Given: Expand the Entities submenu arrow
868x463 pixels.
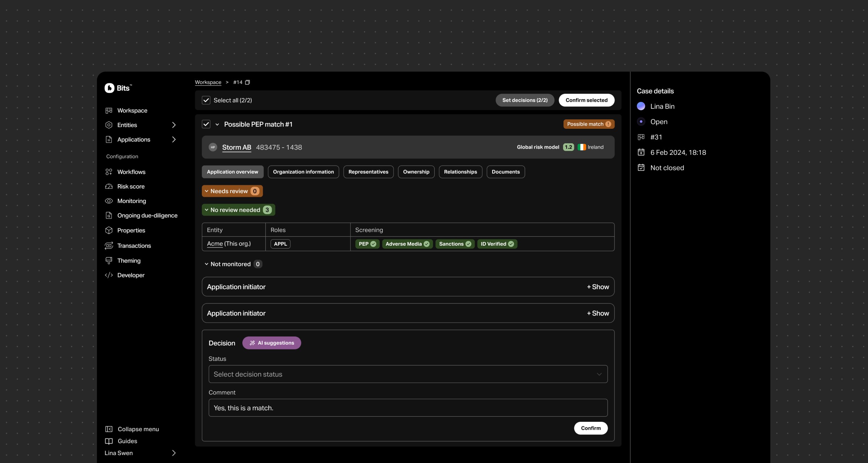Looking at the screenshot, I should coord(174,125).
